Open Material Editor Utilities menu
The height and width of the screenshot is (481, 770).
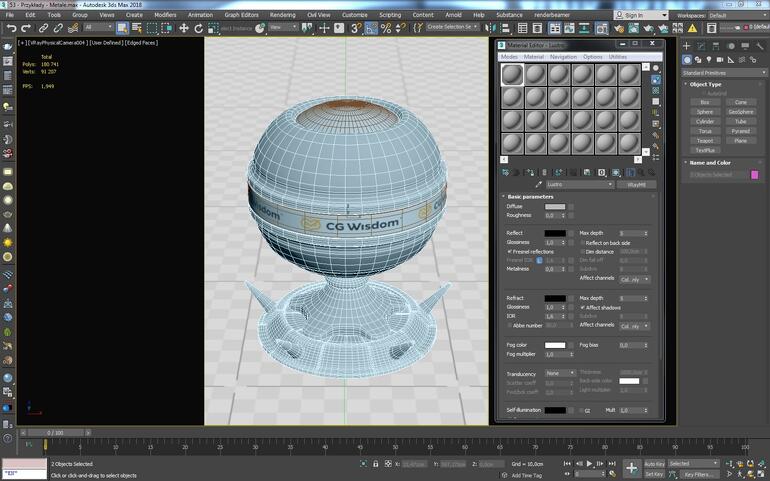[x=618, y=57]
